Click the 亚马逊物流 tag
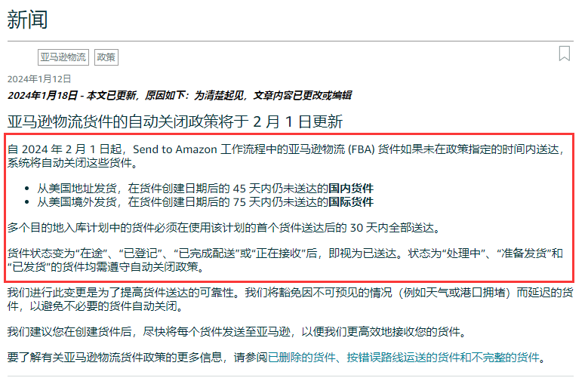This screenshot has width=588, height=381. pos(63,57)
